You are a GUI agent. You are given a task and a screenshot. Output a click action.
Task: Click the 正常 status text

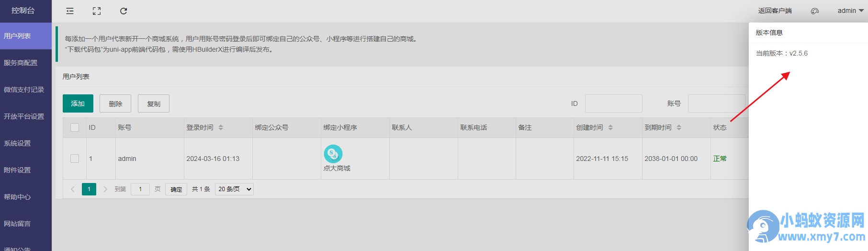(x=720, y=159)
